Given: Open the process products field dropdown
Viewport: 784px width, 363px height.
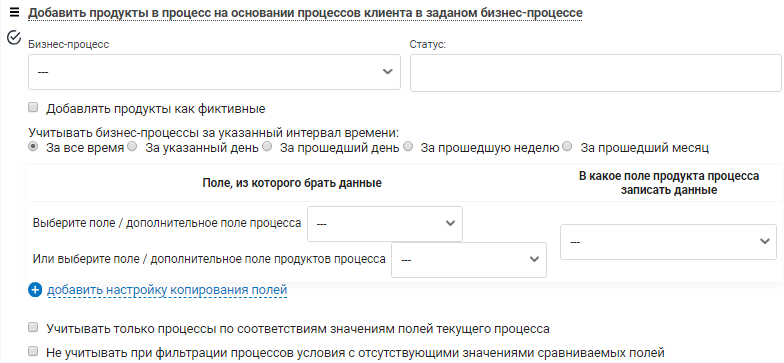Looking at the screenshot, I should click(469, 260).
